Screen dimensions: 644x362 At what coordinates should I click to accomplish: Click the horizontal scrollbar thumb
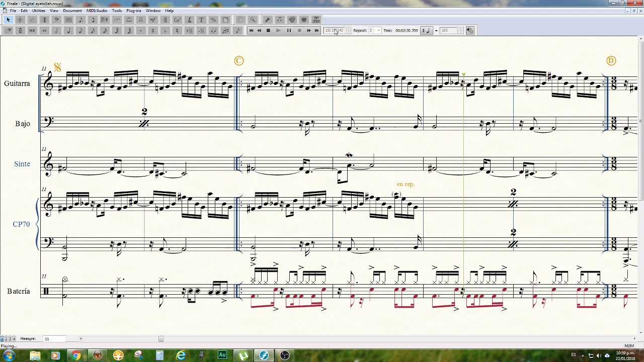pyautogui.click(x=161, y=339)
